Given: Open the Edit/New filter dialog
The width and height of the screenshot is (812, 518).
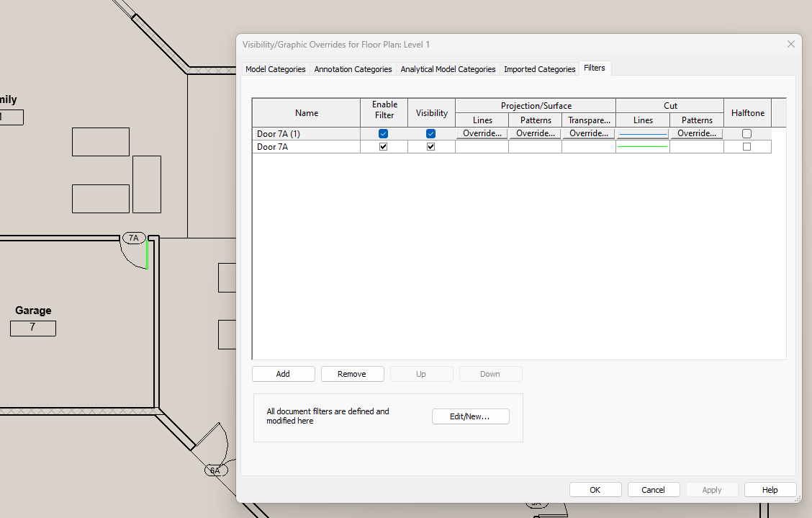Looking at the screenshot, I should coord(470,416).
